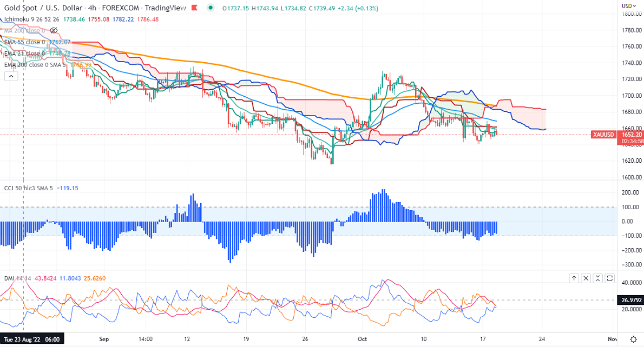Open chart settings gear icon
644x347 pixels.
(633, 339)
